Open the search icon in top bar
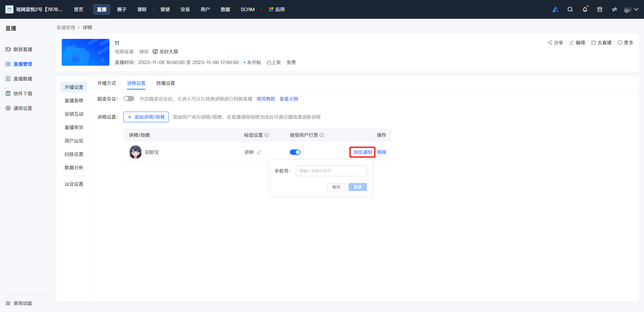The height and width of the screenshot is (312, 644). (570, 9)
